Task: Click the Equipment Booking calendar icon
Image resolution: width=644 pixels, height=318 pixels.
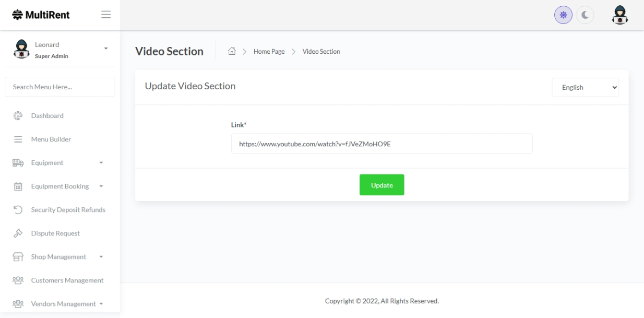Action: pyautogui.click(x=17, y=186)
